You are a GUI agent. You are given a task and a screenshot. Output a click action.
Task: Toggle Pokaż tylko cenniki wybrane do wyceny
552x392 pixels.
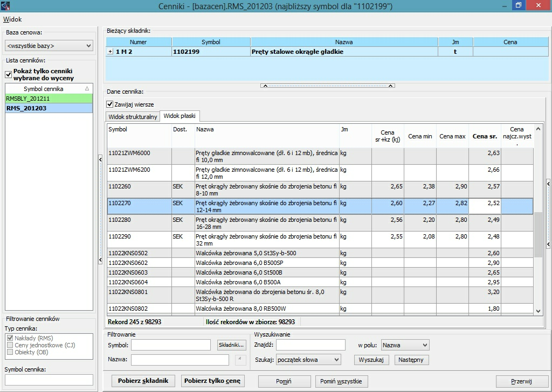click(x=8, y=74)
